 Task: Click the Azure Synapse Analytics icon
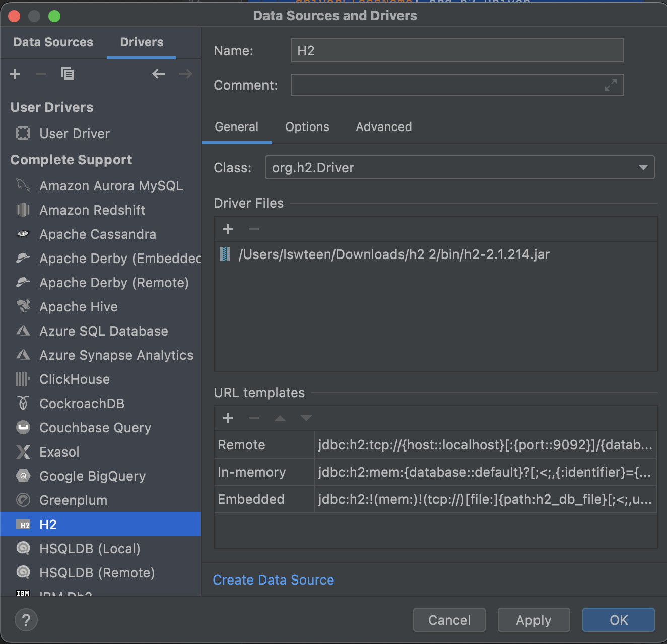tap(23, 355)
